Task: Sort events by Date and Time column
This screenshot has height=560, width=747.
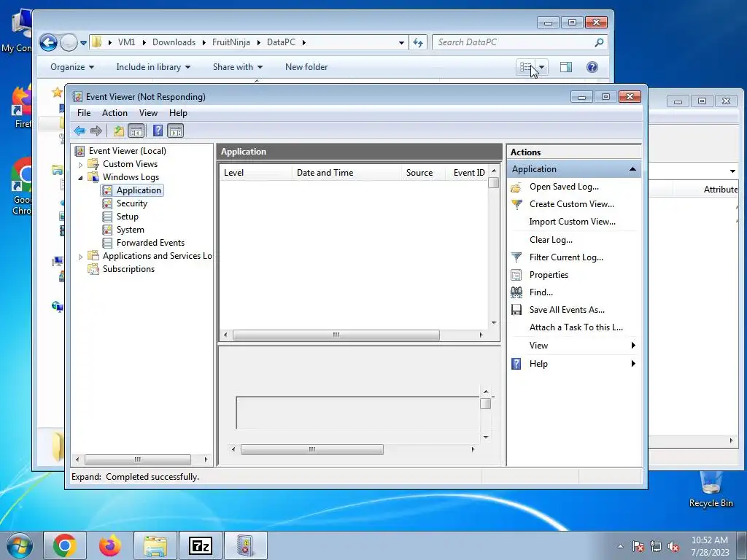Action: point(347,173)
